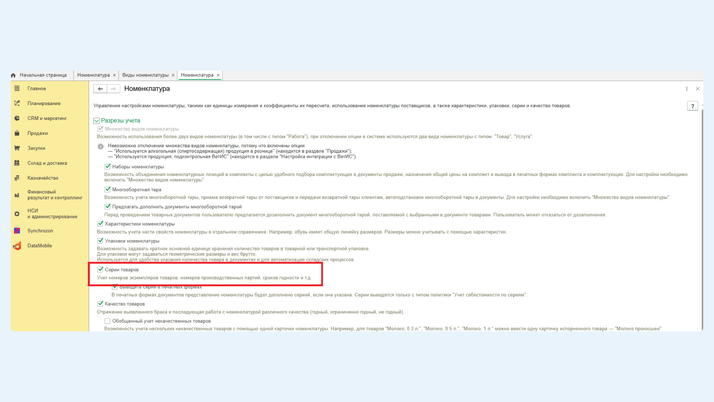Toggle Серии товаров checkbox

pos(100,270)
